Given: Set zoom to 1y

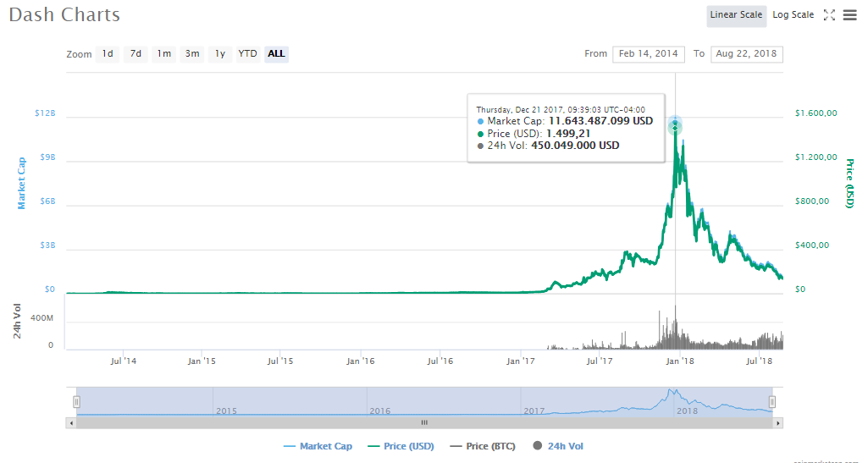Looking at the screenshot, I should coord(220,53).
